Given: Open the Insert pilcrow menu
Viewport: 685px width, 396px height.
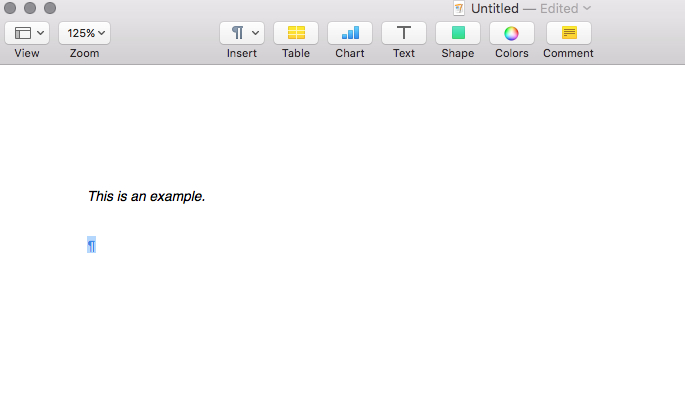Looking at the screenshot, I should pyautogui.click(x=242, y=33).
